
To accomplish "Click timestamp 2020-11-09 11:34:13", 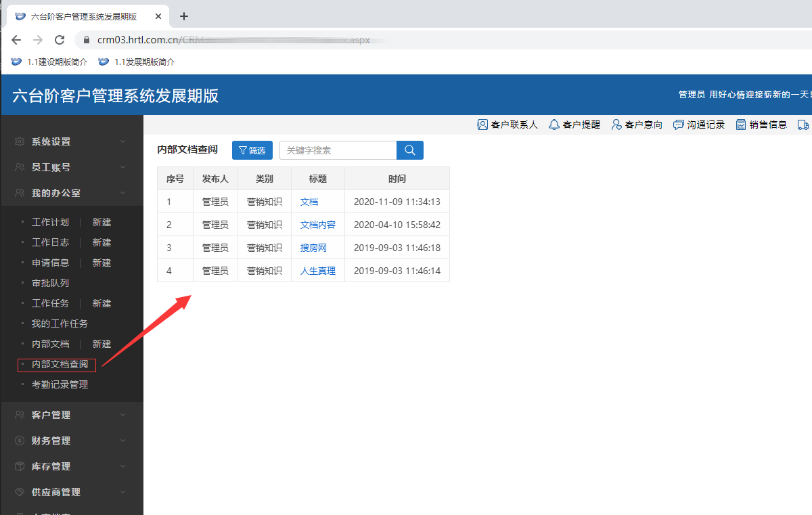I will coord(397,202).
